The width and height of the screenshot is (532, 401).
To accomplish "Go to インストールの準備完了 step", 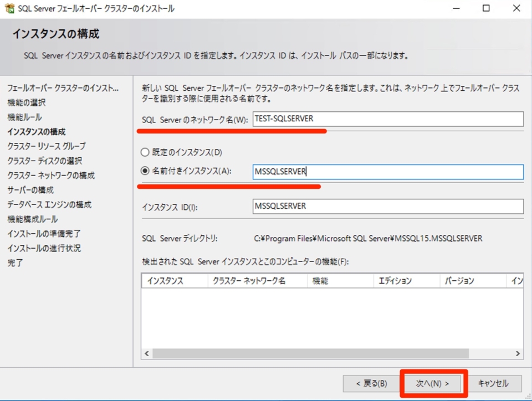I will click(44, 234).
